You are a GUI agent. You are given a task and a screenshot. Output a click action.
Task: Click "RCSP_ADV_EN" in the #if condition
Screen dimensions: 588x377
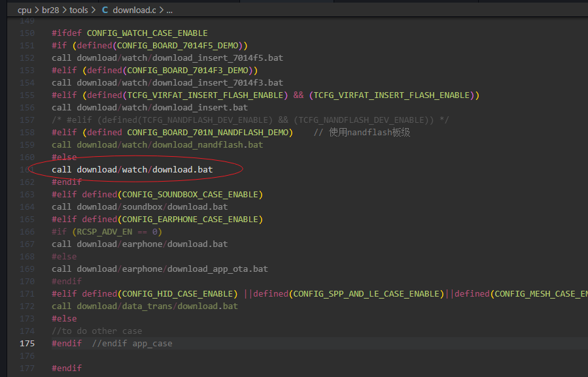click(x=104, y=231)
